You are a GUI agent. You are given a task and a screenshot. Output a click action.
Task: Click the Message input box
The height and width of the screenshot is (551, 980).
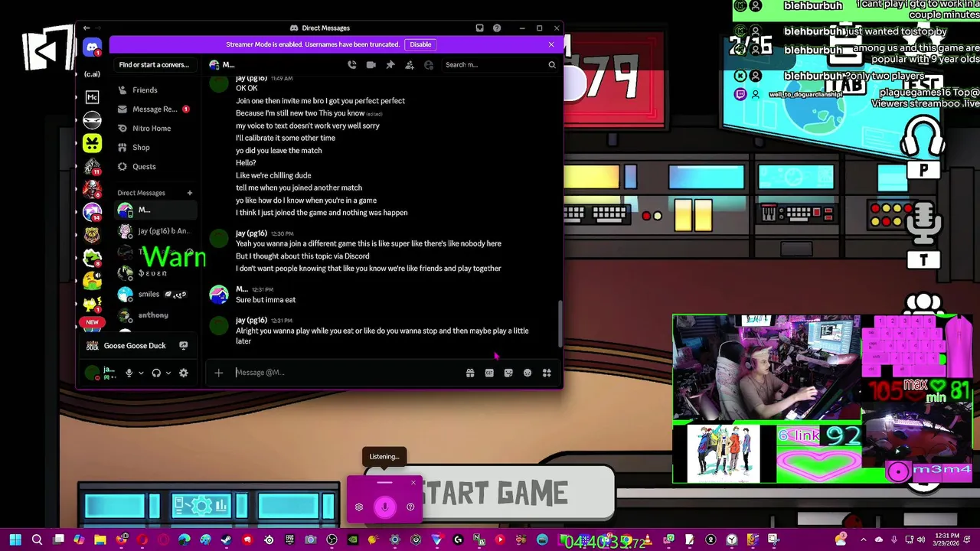pyautogui.click(x=348, y=373)
